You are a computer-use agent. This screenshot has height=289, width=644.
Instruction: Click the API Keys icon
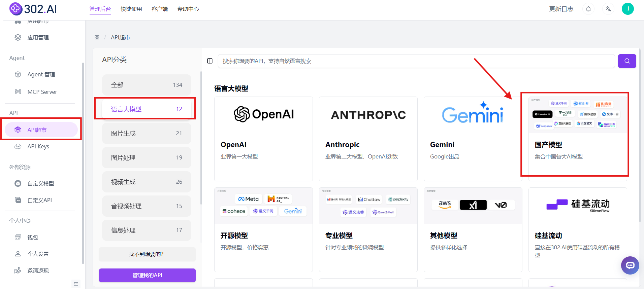click(x=18, y=146)
